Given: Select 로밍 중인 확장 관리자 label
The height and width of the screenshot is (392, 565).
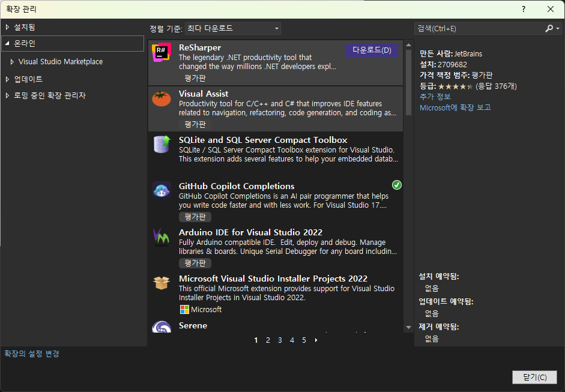Looking at the screenshot, I should (x=50, y=95).
